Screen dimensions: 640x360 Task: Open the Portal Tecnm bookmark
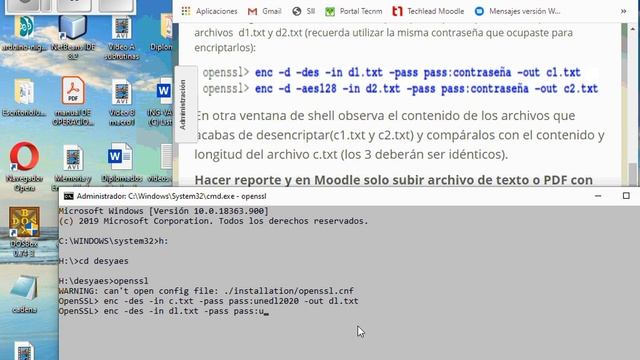click(353, 11)
